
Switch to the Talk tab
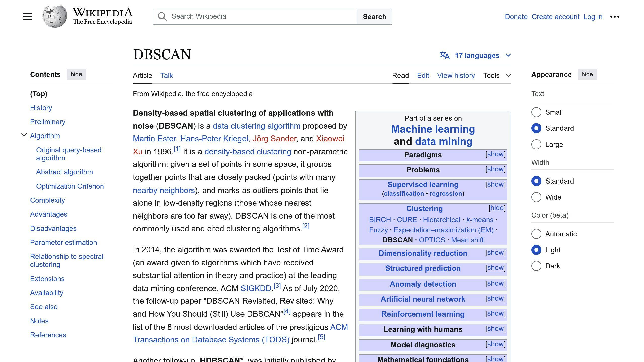tap(167, 75)
